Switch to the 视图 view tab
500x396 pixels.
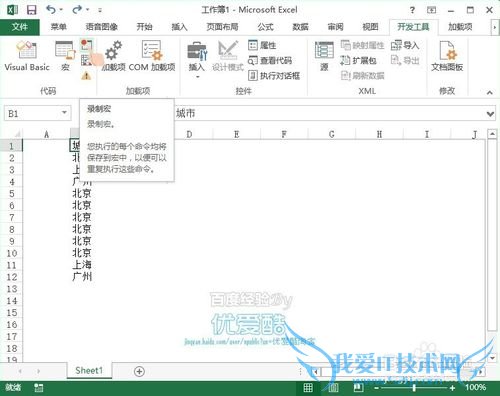tap(370, 27)
